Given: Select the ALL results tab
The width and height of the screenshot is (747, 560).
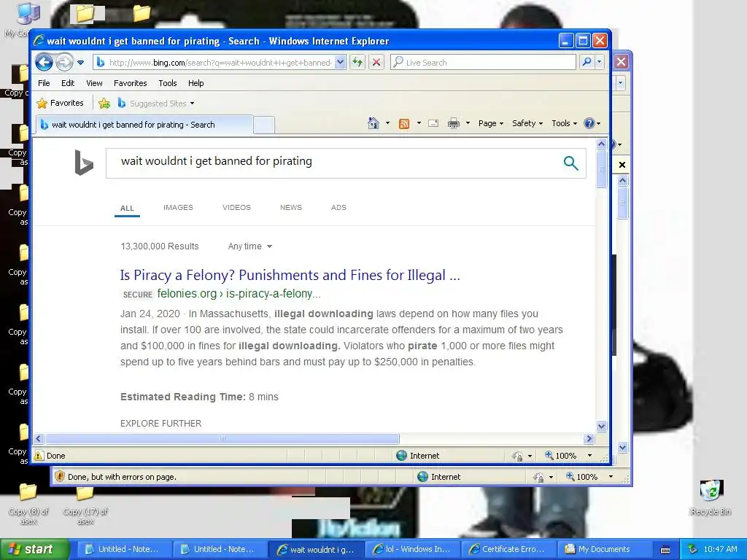Looking at the screenshot, I should tap(127, 208).
